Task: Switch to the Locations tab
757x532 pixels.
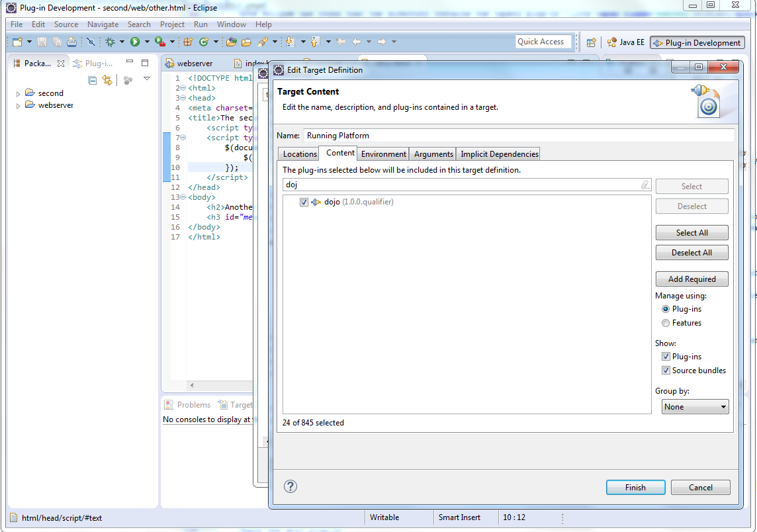Action: [299, 154]
